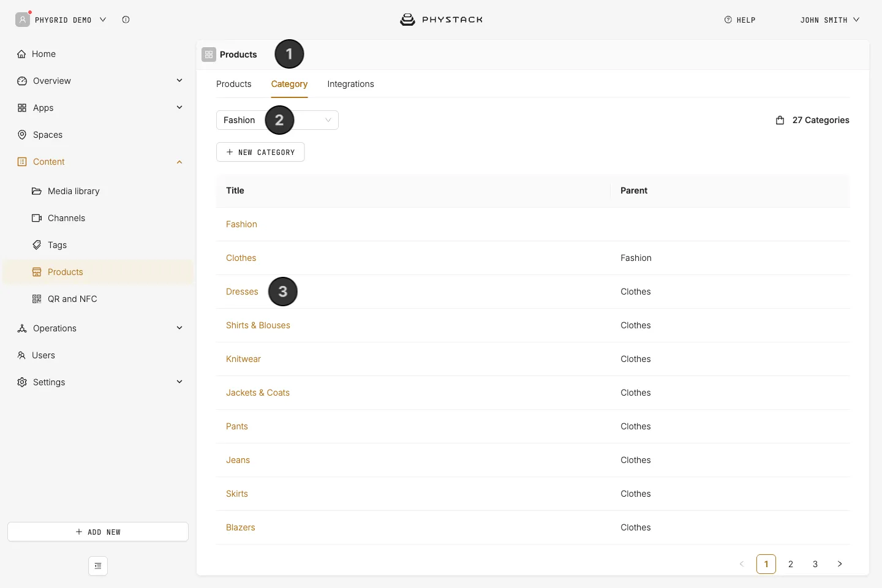
Task: Open Spaces via its pin icon
Action: tap(22, 135)
